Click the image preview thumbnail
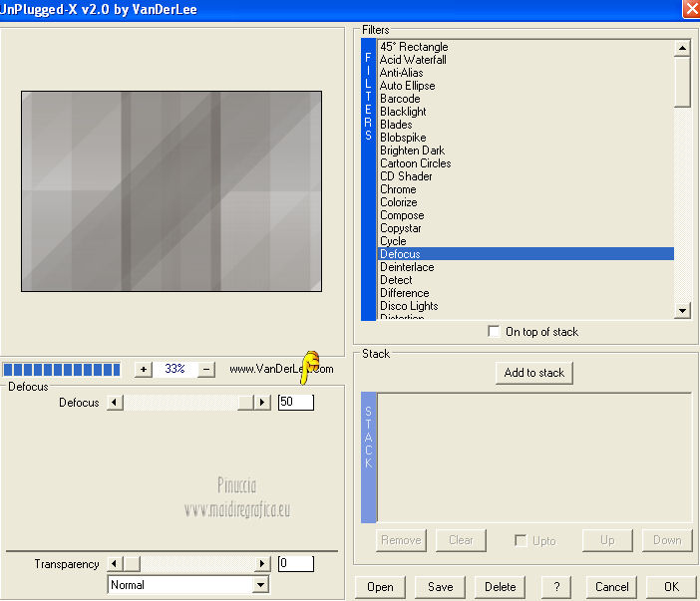The image size is (700, 601). (x=172, y=191)
